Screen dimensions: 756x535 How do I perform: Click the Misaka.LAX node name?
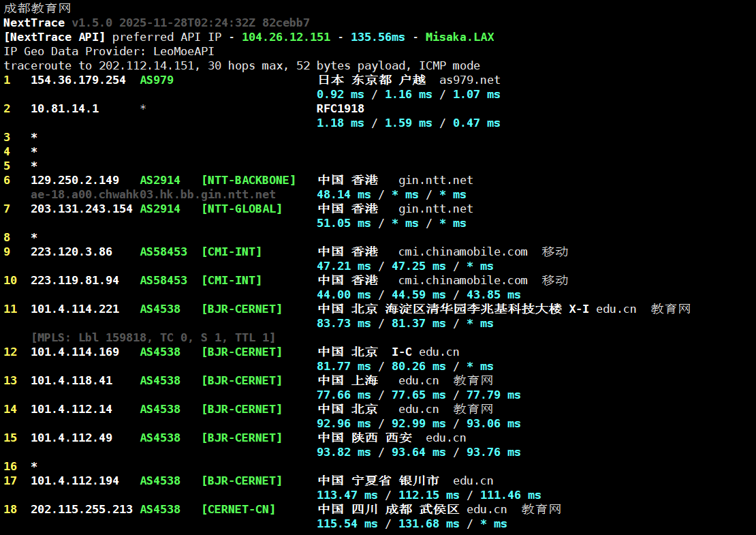point(460,37)
